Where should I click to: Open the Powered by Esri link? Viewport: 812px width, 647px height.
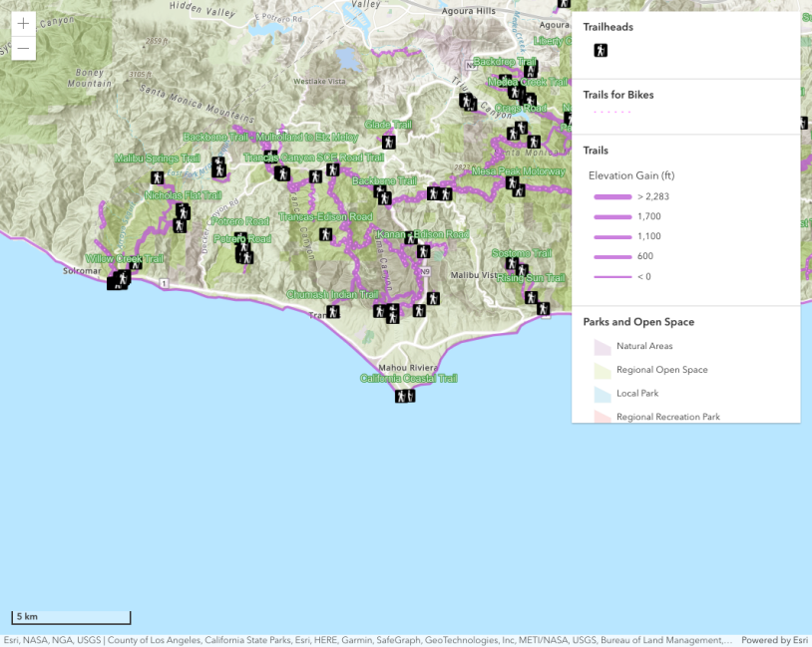pos(774,640)
